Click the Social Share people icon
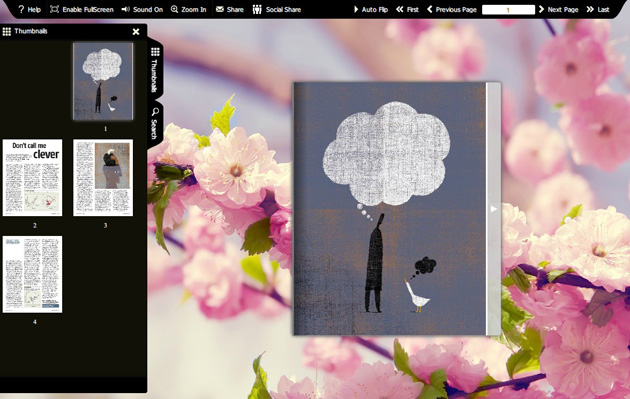The height and width of the screenshot is (399, 630). coord(257,9)
